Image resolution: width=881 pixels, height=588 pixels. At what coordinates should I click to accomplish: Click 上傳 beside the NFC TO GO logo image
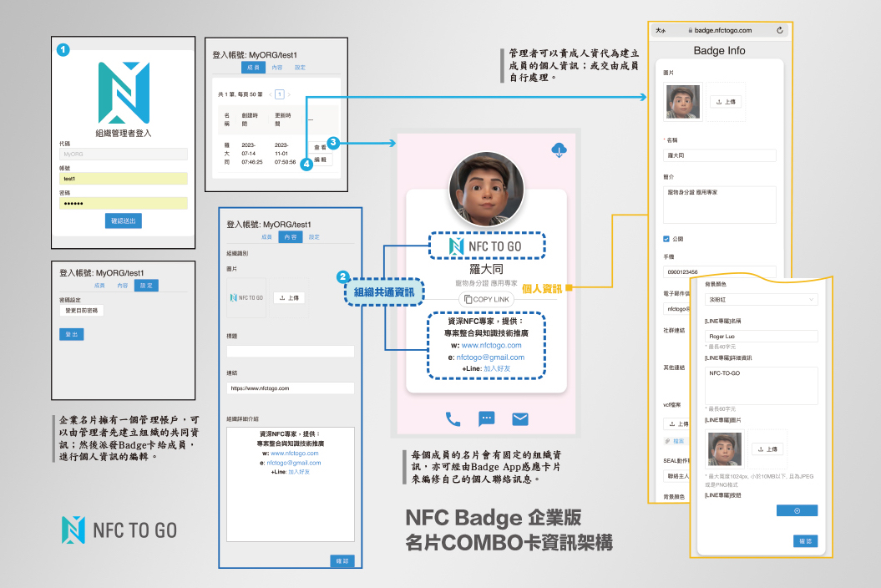pyautogui.click(x=290, y=298)
